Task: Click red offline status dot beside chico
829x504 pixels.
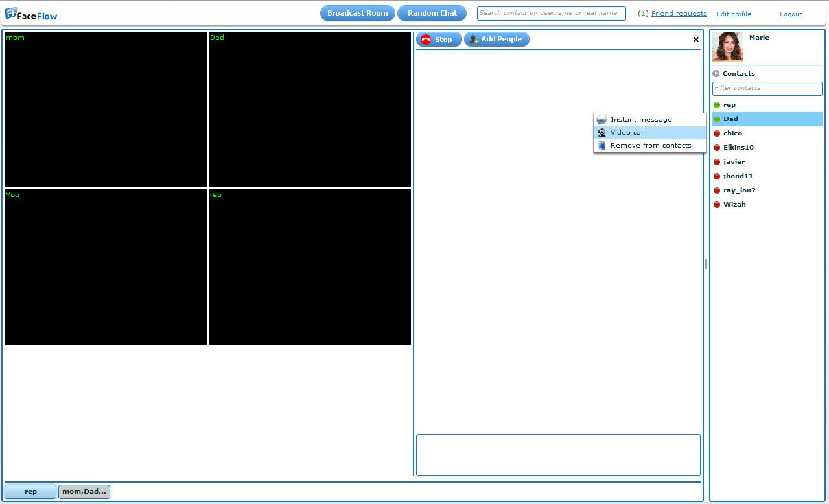Action: click(x=717, y=133)
